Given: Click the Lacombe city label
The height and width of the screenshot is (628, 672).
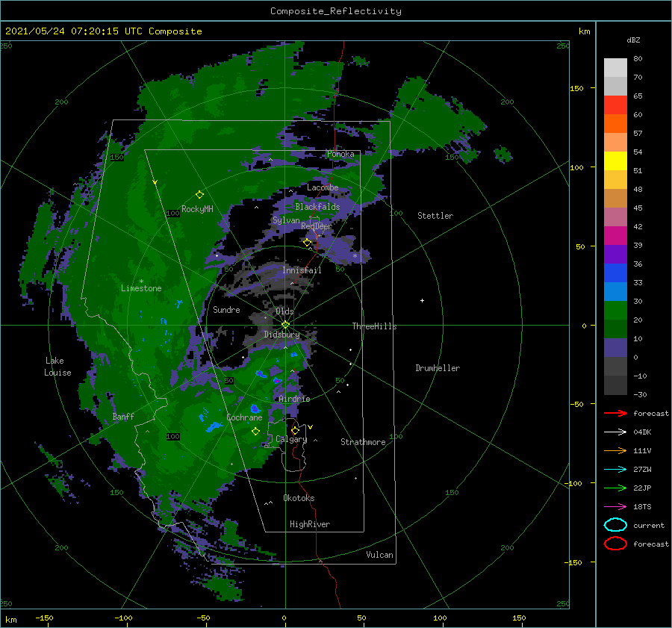Looking at the screenshot, I should (323, 187).
